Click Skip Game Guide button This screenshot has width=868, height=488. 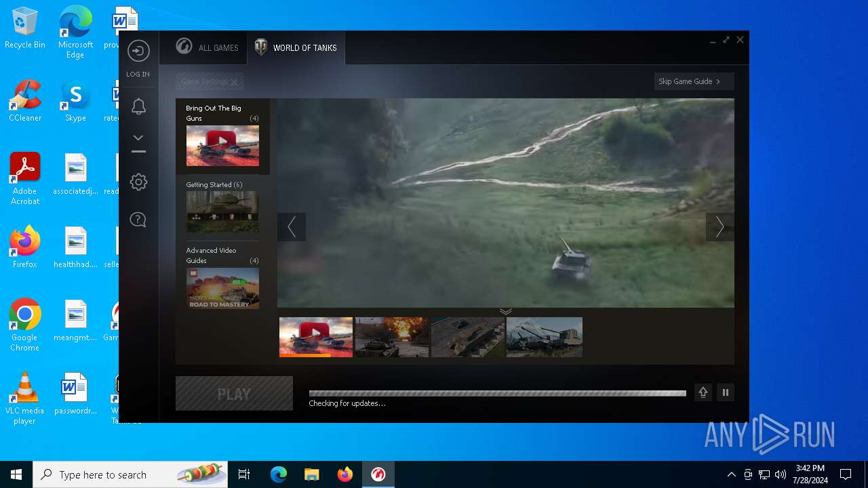click(694, 81)
